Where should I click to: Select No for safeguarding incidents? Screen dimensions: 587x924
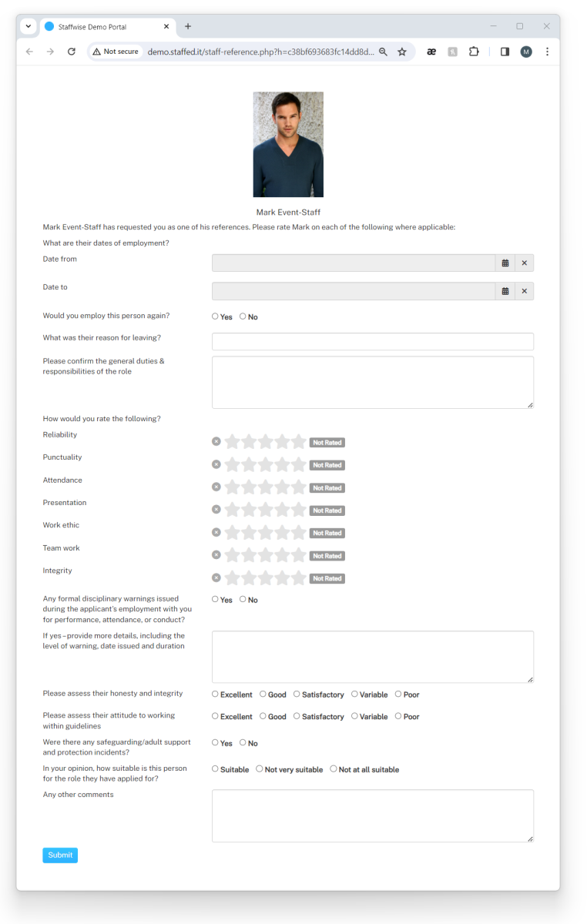click(x=243, y=743)
